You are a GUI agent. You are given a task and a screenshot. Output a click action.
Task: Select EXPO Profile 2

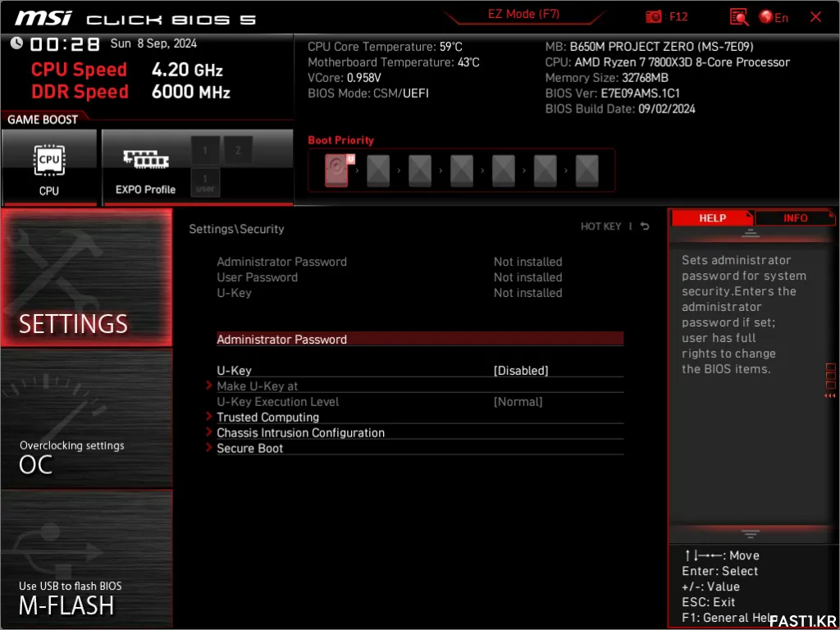click(x=238, y=151)
